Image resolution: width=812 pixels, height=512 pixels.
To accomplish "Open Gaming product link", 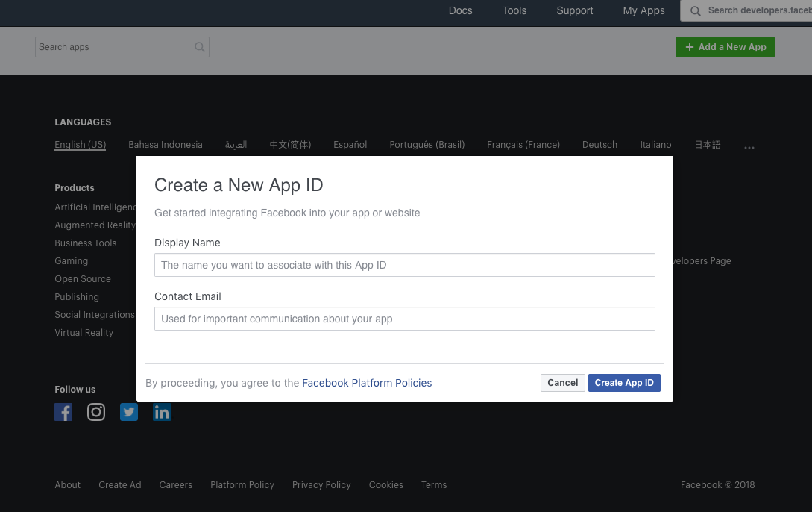I will point(72,261).
